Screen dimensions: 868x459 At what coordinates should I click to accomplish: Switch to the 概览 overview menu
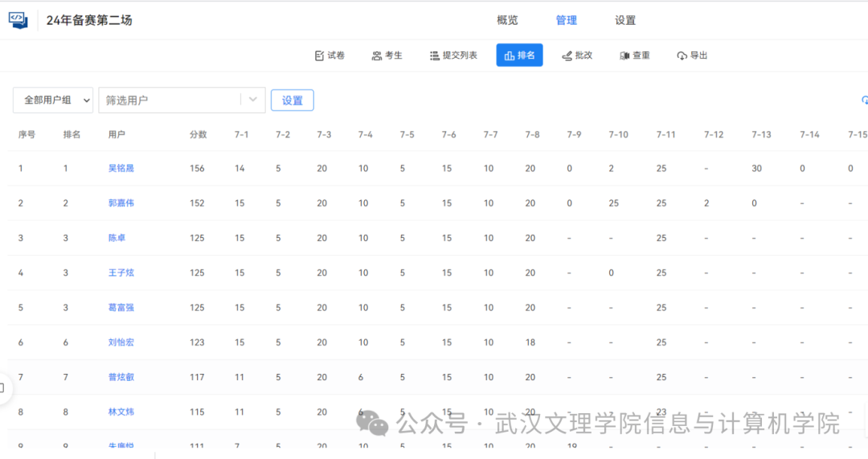pyautogui.click(x=507, y=20)
